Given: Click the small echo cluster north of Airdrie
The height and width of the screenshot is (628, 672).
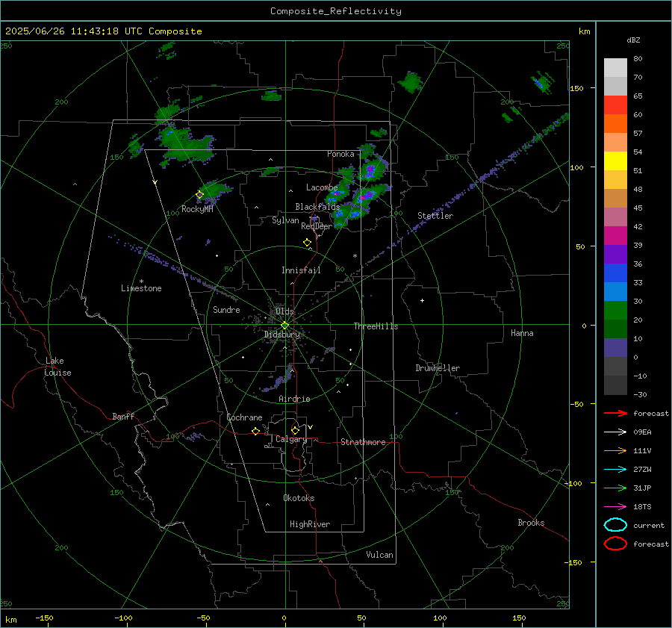Looking at the screenshot, I should 278,380.
